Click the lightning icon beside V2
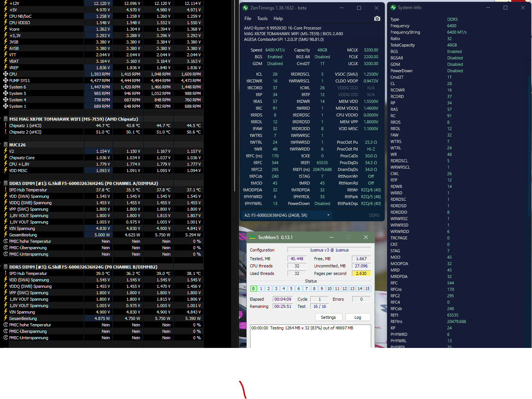 [x=6, y=151]
